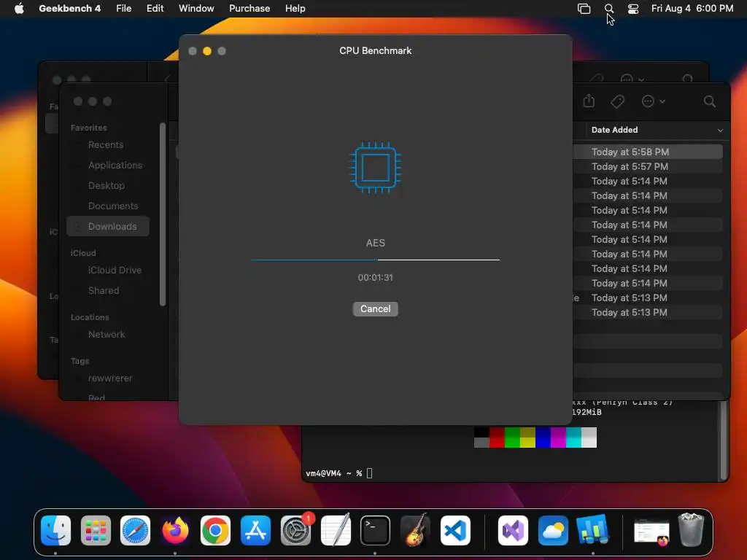Click the iCloud section heading in sidebar

(x=83, y=253)
